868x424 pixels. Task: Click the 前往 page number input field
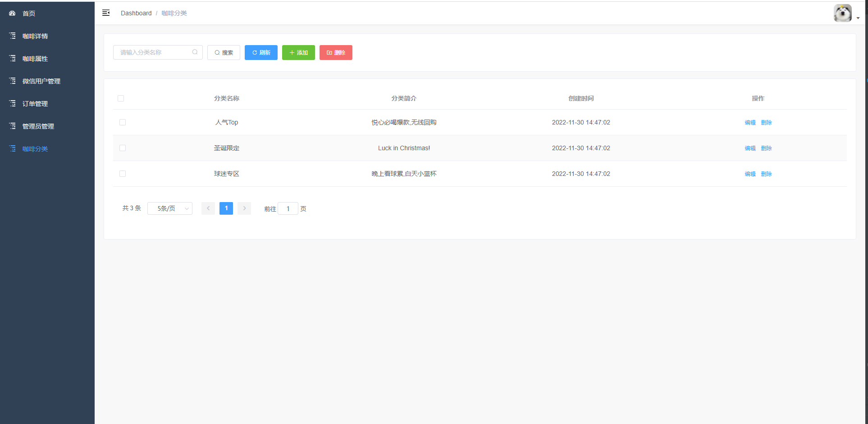coord(288,208)
